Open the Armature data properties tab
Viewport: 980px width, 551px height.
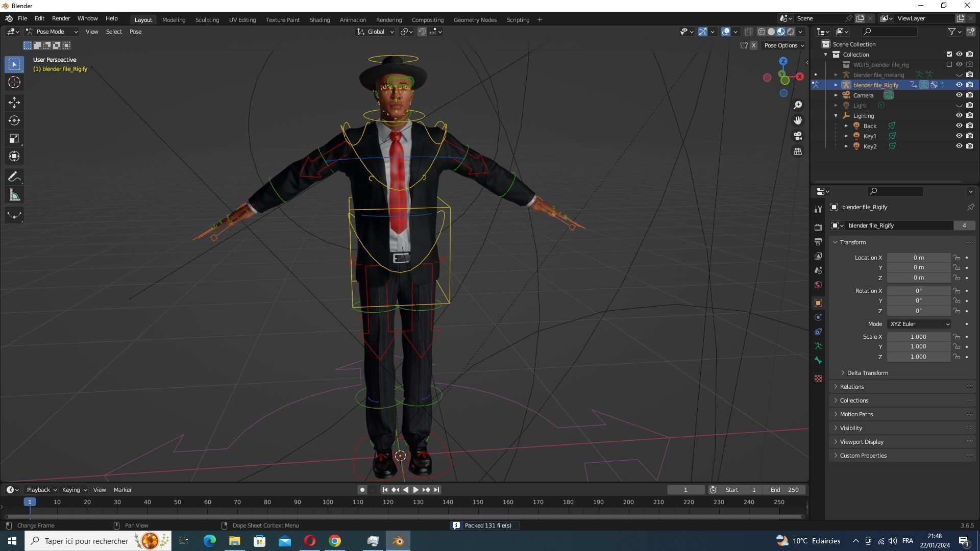pyautogui.click(x=818, y=346)
